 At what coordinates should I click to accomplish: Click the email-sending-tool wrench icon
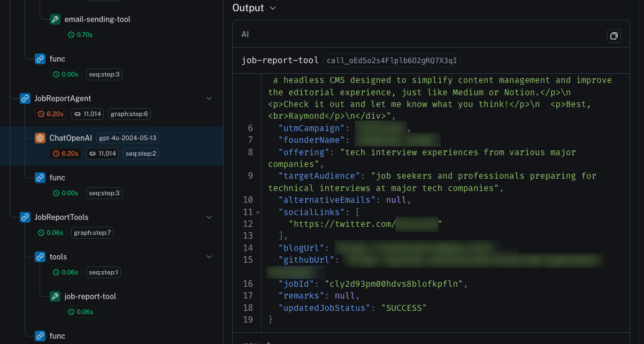click(55, 19)
